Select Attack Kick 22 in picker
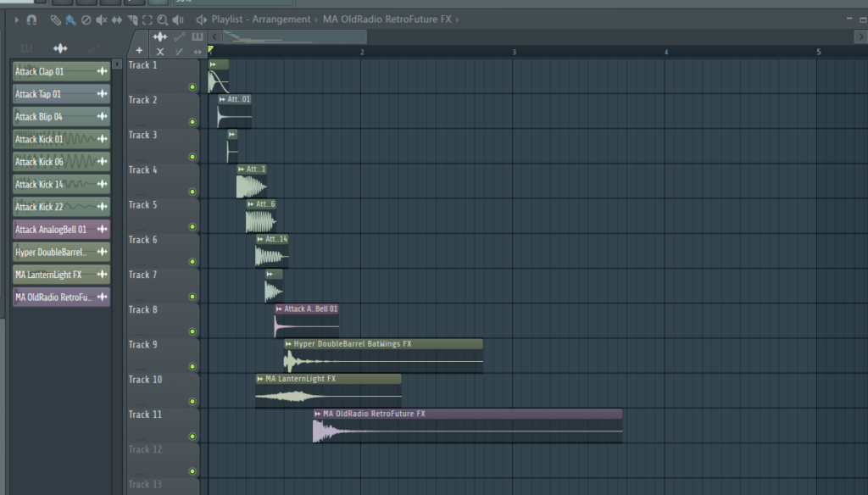868x495 pixels. tap(61, 207)
